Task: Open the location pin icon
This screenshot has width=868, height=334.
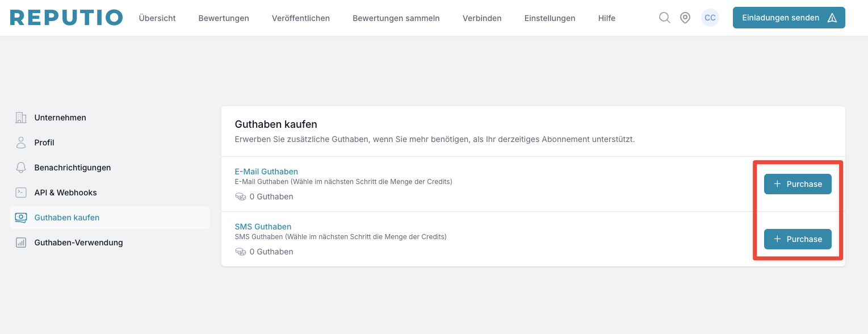Action: click(x=685, y=18)
